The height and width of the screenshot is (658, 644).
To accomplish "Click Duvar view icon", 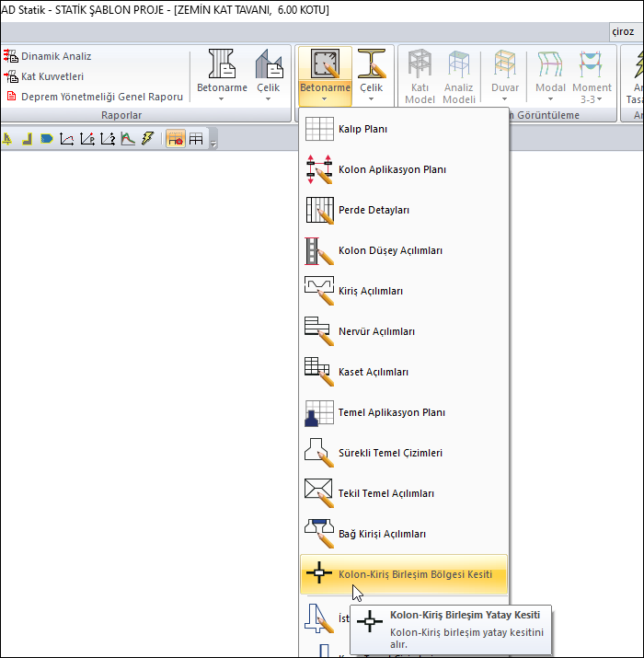I will click(505, 63).
